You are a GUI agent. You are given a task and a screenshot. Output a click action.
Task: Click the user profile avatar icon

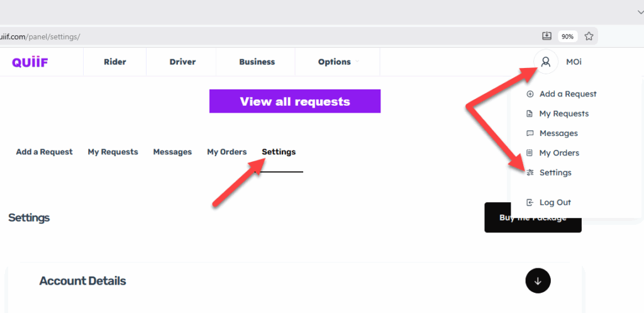click(546, 62)
